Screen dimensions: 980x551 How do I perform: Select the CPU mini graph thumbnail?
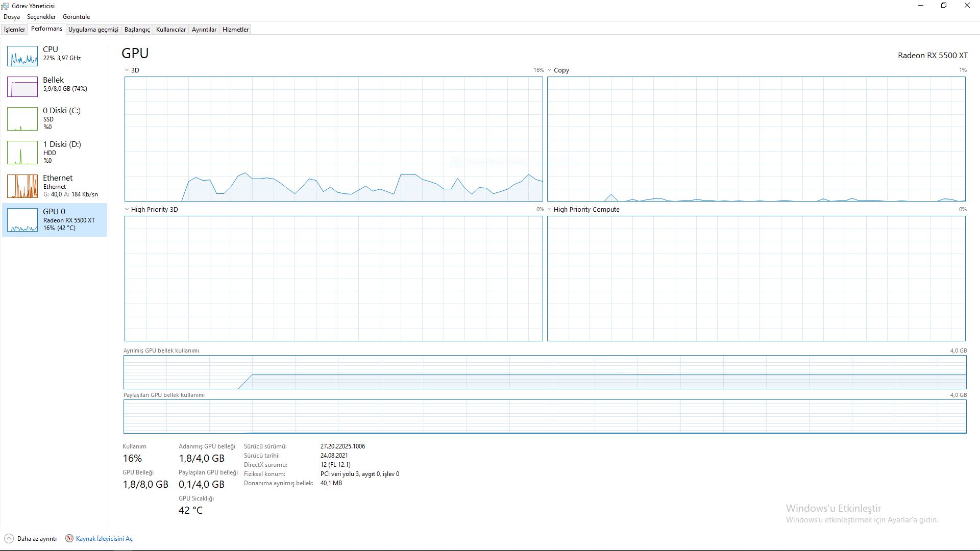coord(22,56)
